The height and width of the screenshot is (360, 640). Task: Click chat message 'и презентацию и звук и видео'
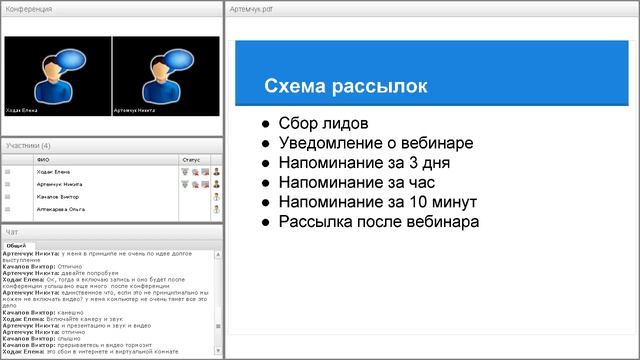pos(106,325)
